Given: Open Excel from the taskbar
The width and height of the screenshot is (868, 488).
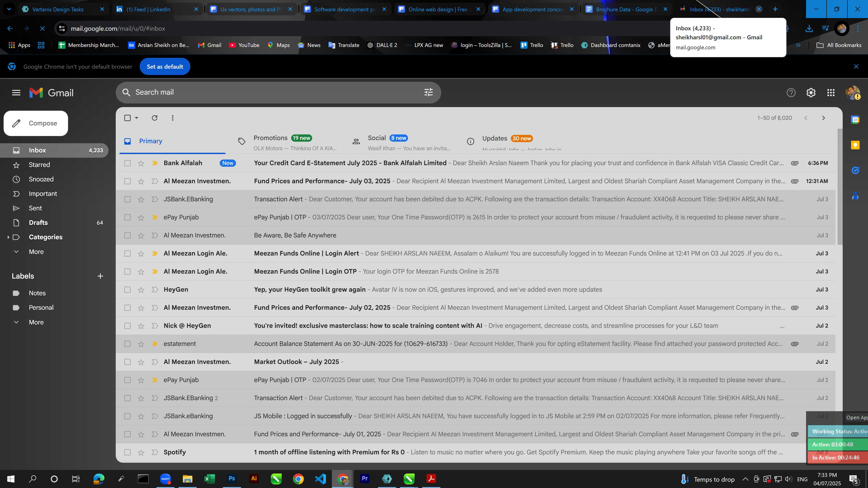Looking at the screenshot, I should point(210,479).
